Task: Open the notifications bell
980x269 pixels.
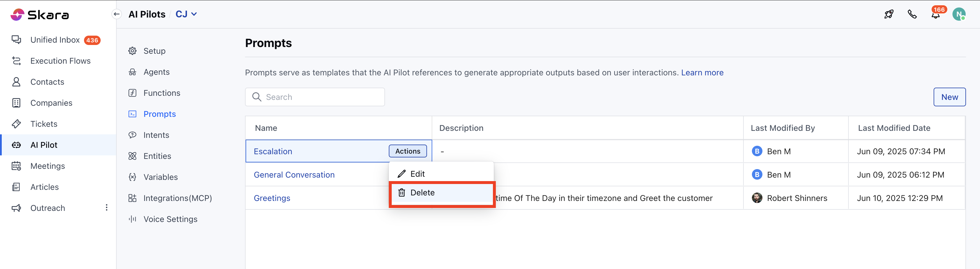Action: [x=935, y=15]
